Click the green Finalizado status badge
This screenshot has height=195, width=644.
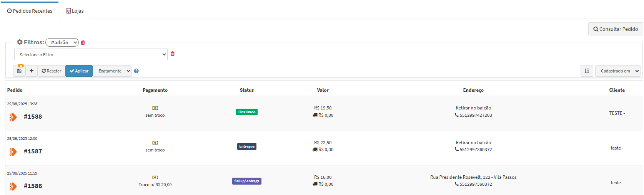click(247, 112)
